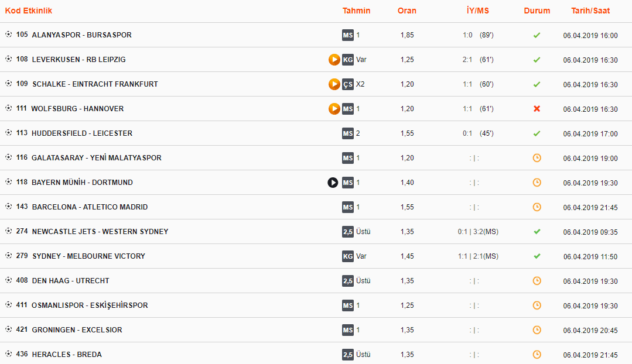Click date 06.04.2019 09:35 for Newcastle Jets
Screen dimensions: 632x364
coord(590,232)
